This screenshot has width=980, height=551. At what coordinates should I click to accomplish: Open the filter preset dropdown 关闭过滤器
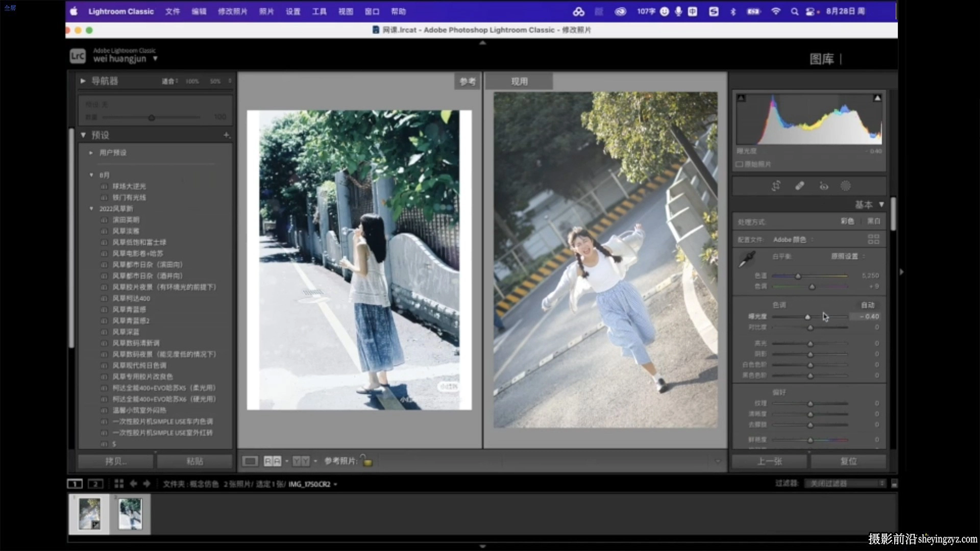tap(844, 483)
